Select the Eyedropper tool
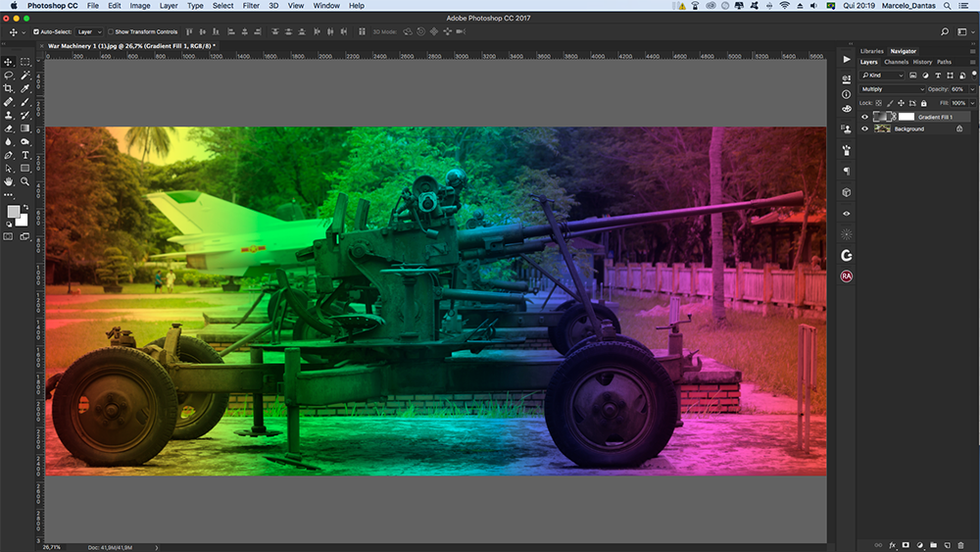 click(x=25, y=89)
